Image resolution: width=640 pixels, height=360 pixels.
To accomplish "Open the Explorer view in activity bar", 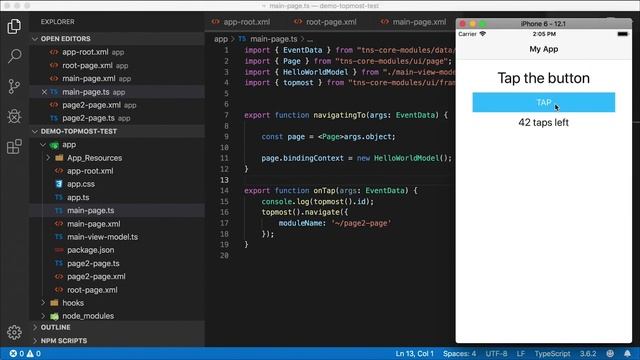I will 14,27.
